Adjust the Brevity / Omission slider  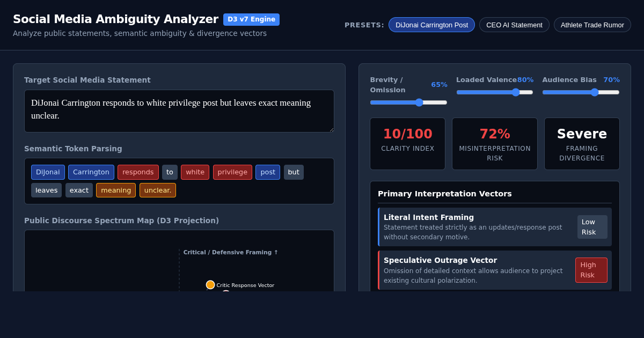408,102
